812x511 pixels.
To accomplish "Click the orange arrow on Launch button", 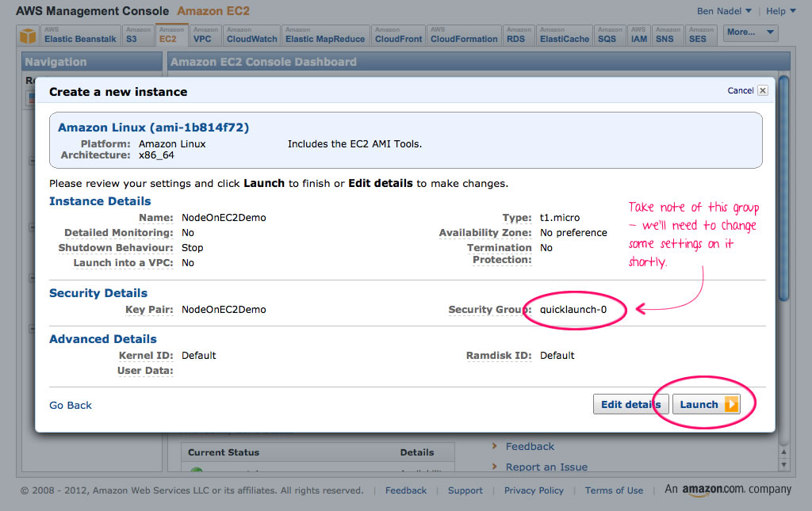I will pos(731,404).
